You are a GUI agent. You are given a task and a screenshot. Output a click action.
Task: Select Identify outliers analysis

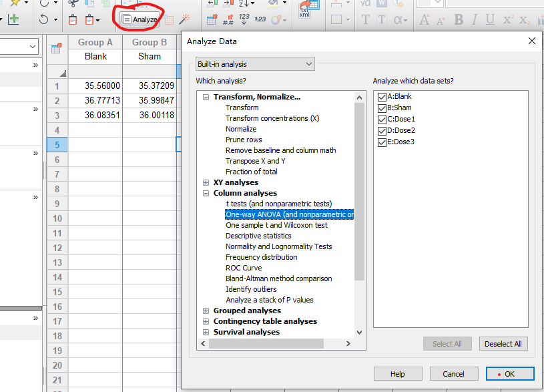[251, 289]
